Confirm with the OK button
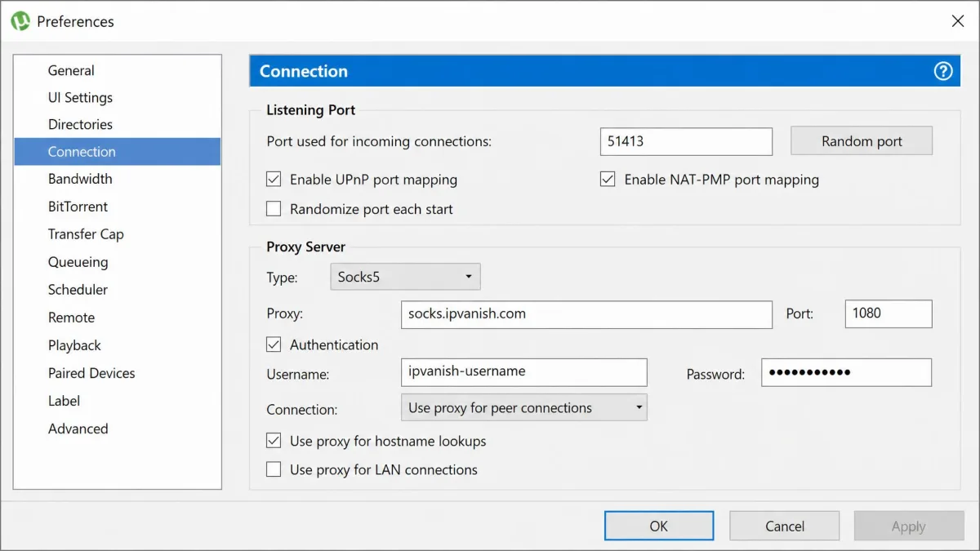The width and height of the screenshot is (980, 551). [x=659, y=527]
